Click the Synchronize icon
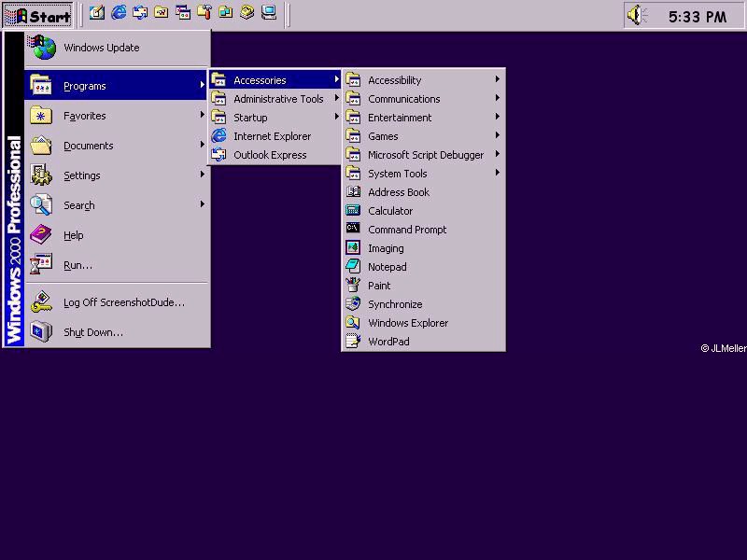This screenshot has height=560, width=747. (x=353, y=303)
